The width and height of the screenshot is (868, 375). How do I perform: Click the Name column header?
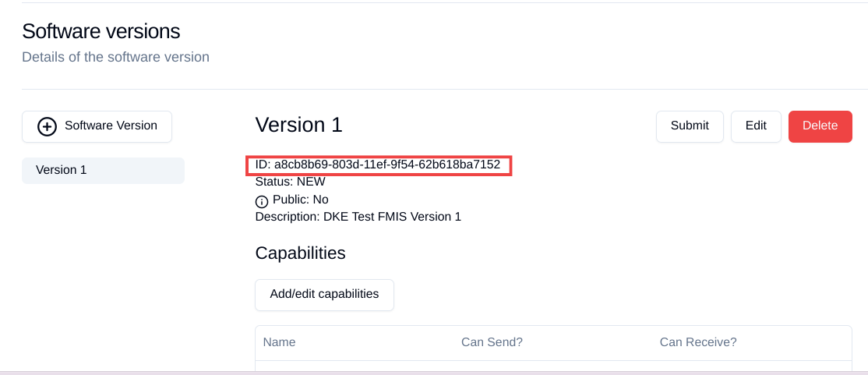point(279,342)
